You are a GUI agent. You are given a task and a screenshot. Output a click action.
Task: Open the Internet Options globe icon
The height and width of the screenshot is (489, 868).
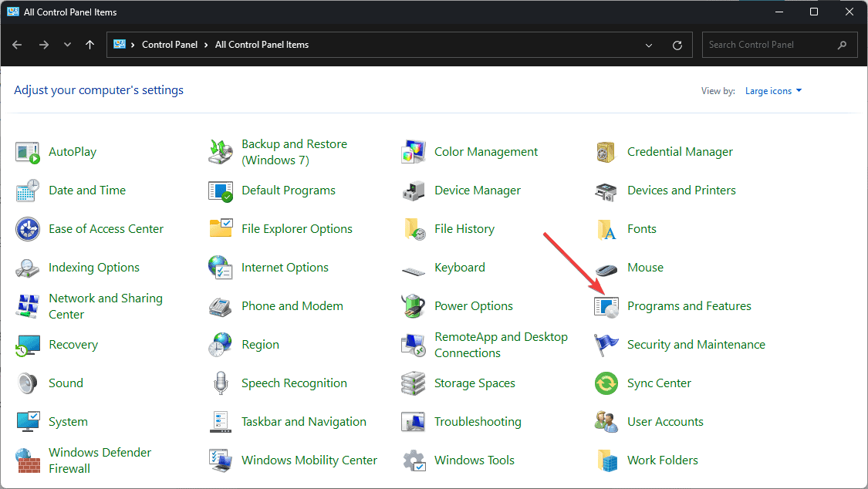click(221, 268)
